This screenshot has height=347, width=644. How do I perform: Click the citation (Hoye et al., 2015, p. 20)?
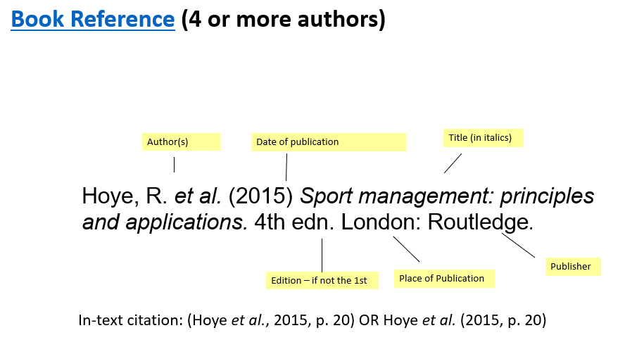pyautogui.click(x=272, y=320)
